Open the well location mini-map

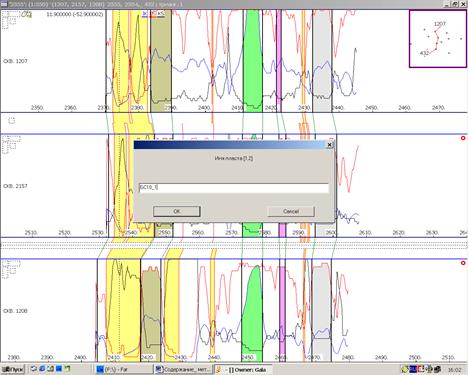point(438,39)
